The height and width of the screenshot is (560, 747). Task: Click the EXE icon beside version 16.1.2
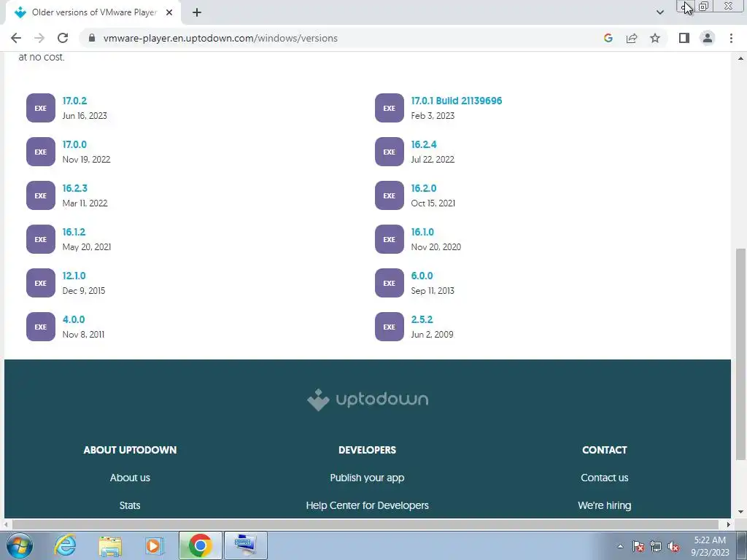(41, 239)
